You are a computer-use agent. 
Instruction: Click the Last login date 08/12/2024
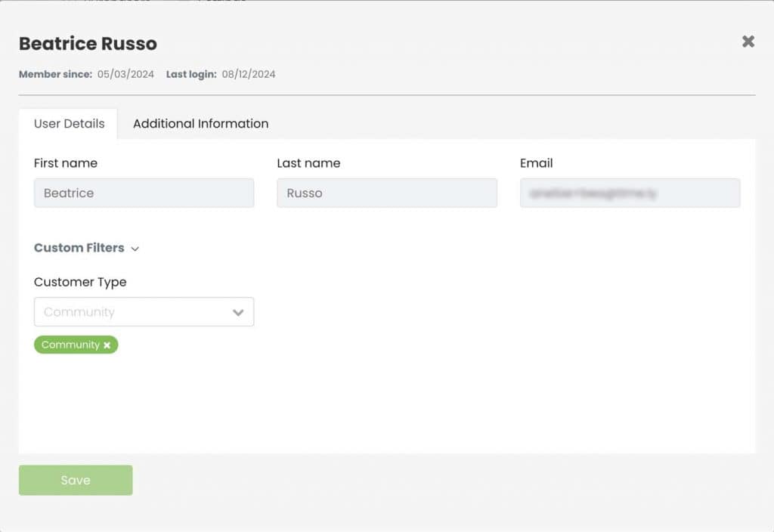pos(249,74)
